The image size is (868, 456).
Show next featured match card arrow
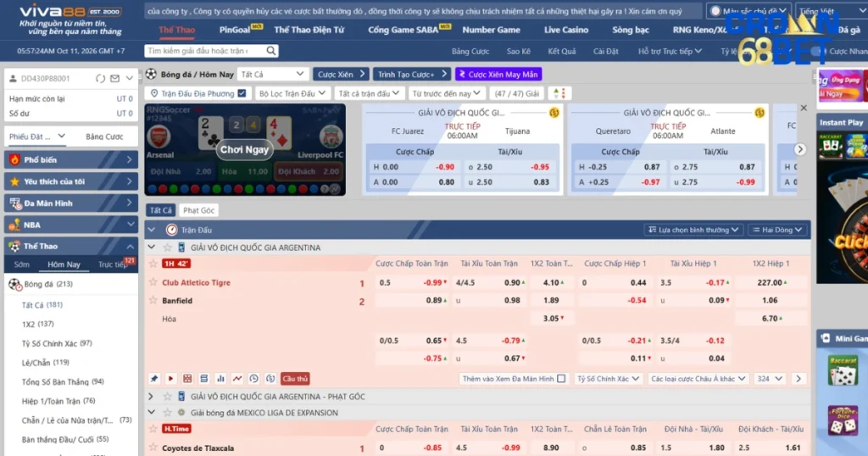pos(800,149)
